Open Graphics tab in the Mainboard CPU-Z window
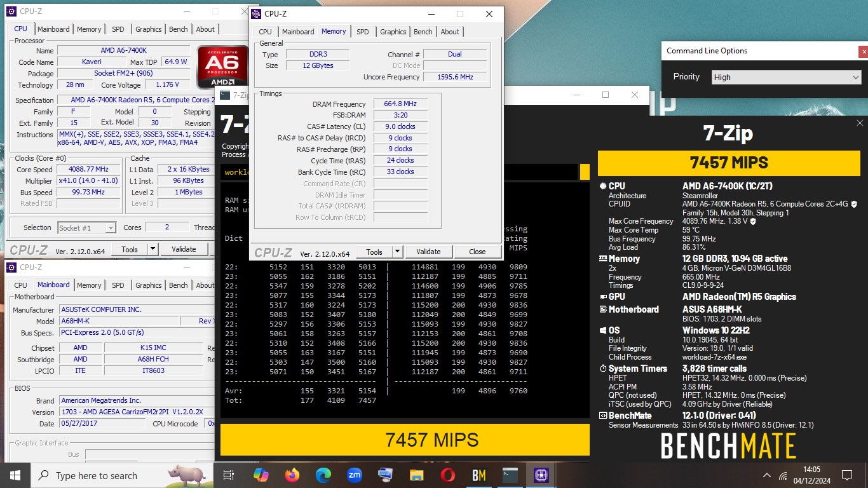 tap(149, 285)
